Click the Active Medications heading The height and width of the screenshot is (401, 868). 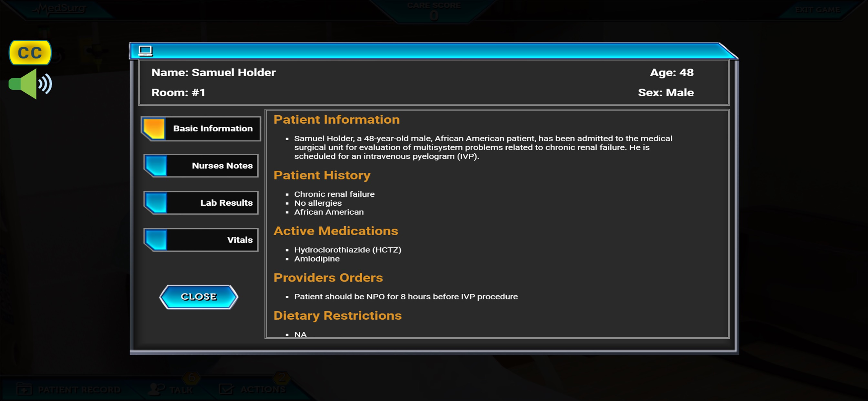[336, 231]
